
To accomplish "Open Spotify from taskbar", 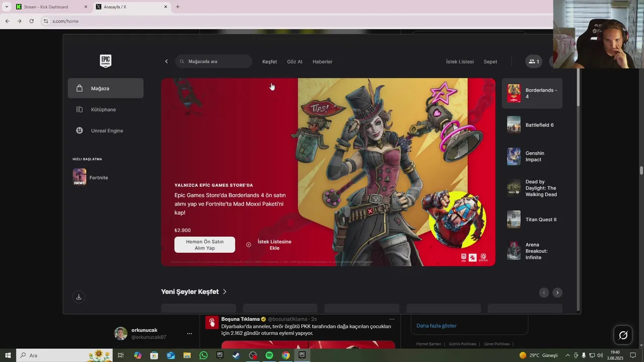I will tap(269, 355).
